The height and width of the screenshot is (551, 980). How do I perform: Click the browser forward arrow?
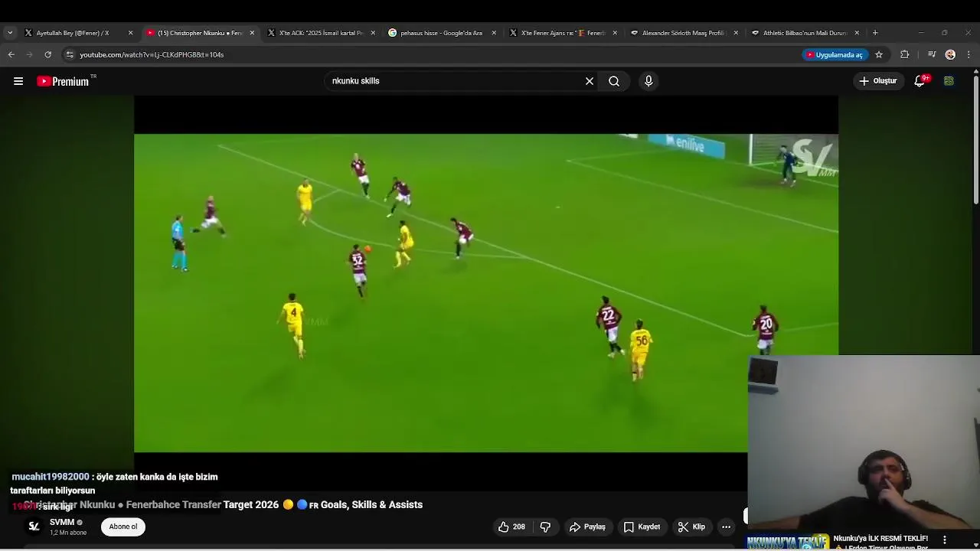click(29, 54)
